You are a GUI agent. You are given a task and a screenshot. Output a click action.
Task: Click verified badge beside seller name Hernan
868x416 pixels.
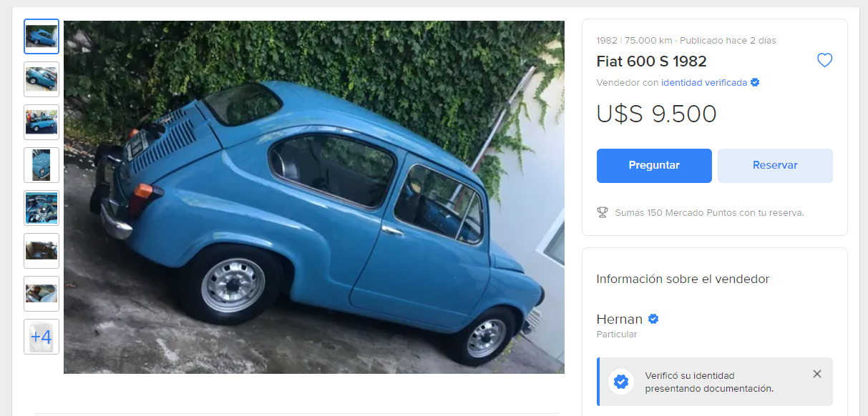pos(653,319)
